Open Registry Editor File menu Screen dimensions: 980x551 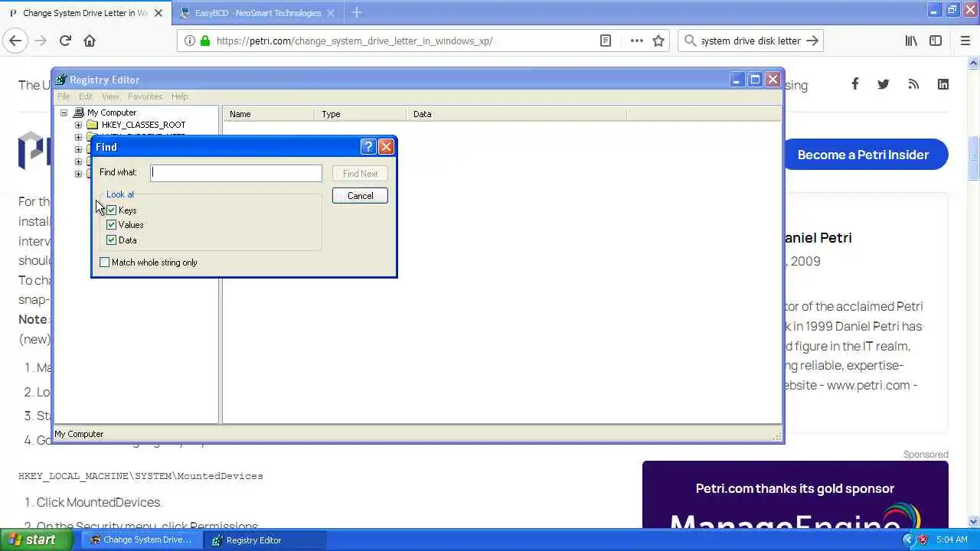click(64, 96)
